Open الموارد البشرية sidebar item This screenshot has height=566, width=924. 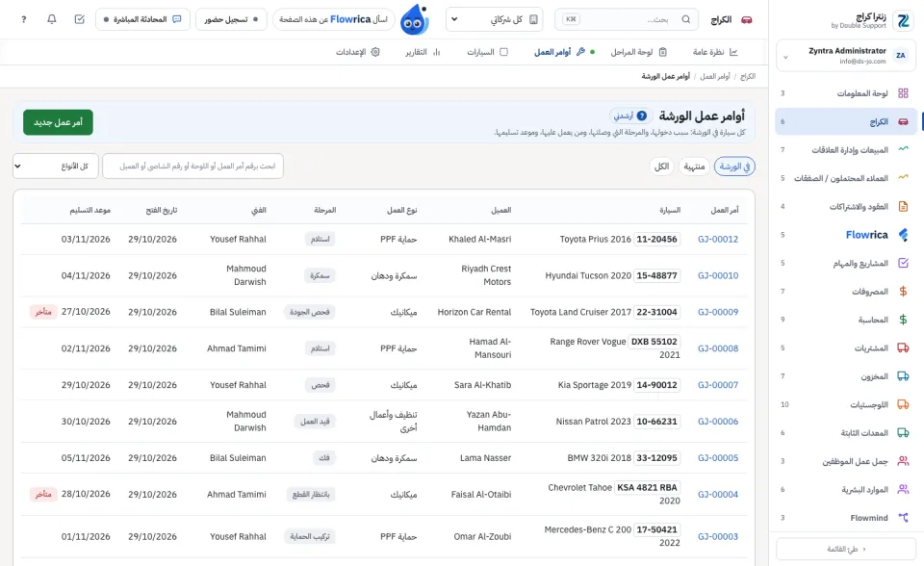[x=846, y=489]
